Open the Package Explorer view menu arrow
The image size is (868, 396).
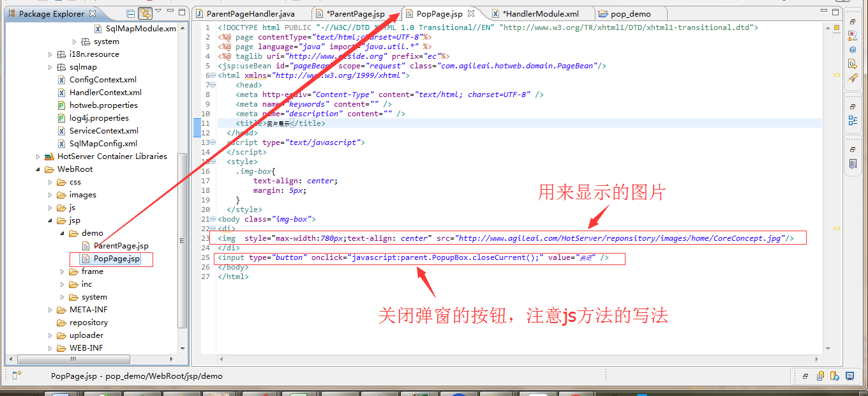coord(158,11)
